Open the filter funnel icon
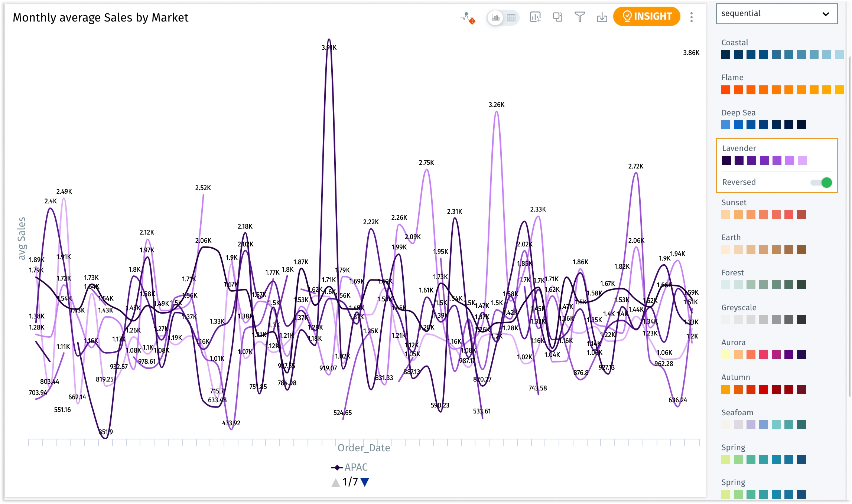852x504 pixels. point(579,17)
